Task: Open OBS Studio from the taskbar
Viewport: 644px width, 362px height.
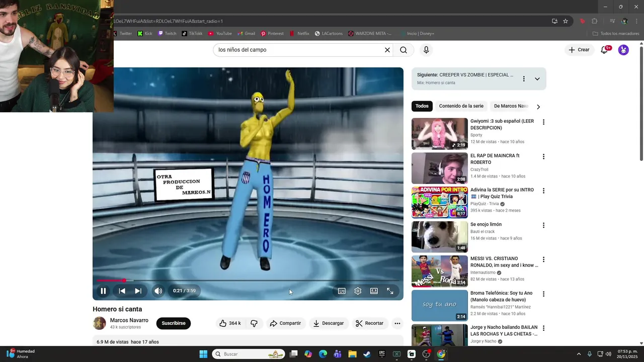Action: click(x=426, y=354)
